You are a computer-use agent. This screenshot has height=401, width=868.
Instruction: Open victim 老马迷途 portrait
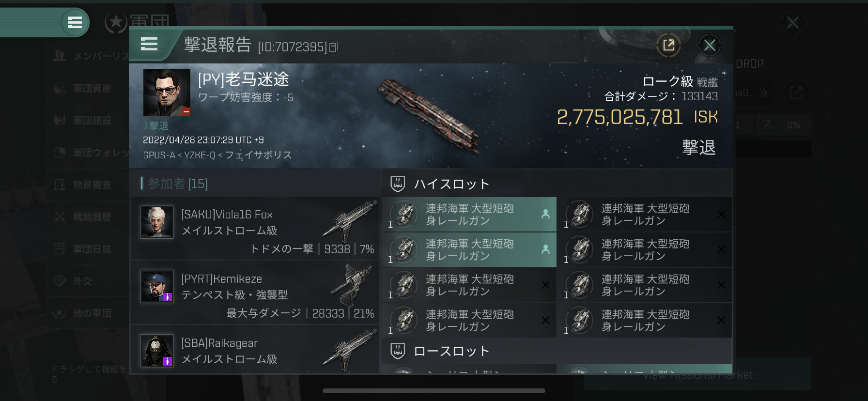pos(167,93)
